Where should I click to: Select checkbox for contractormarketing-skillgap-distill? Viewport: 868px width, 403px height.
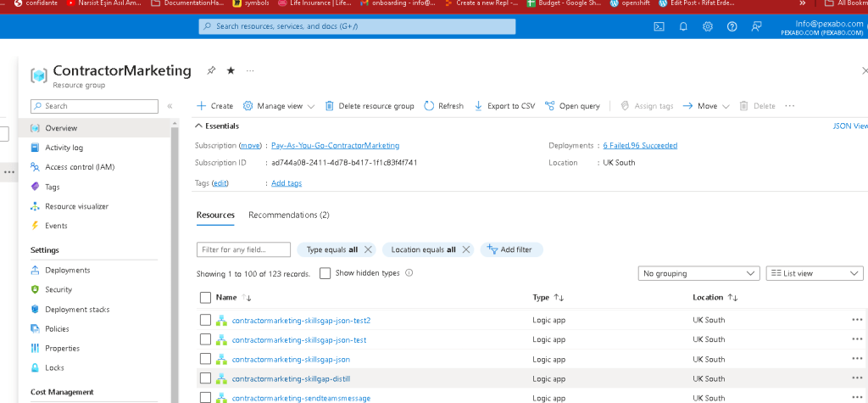205,378
